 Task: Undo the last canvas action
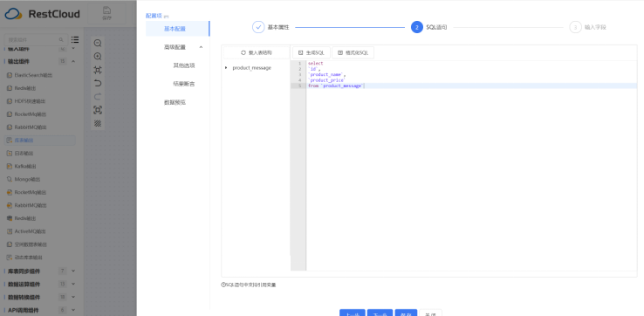(98, 84)
